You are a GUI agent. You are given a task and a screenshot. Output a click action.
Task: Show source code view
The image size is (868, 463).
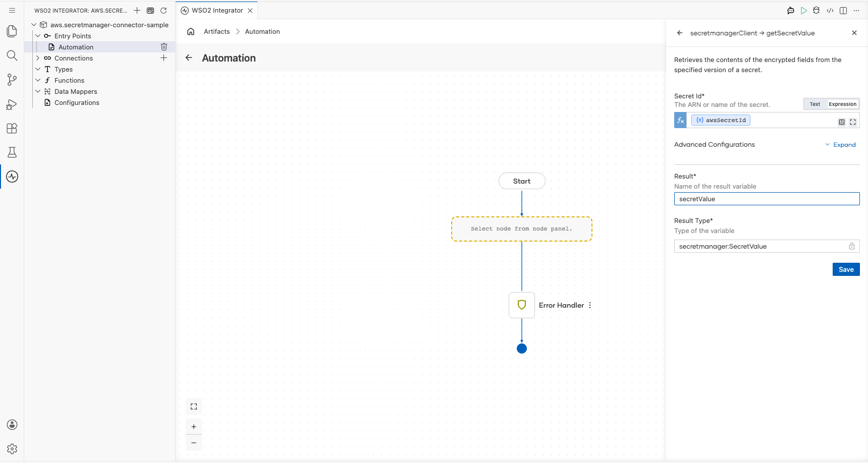(830, 10)
